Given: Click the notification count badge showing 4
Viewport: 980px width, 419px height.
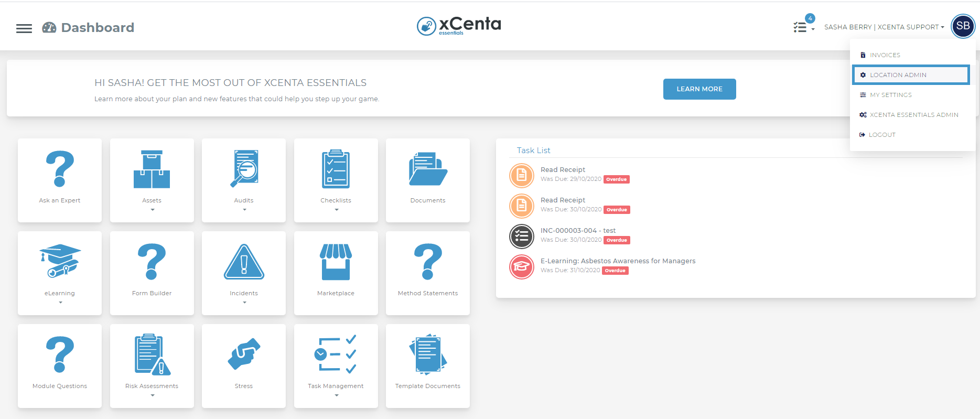Looking at the screenshot, I should point(810,18).
